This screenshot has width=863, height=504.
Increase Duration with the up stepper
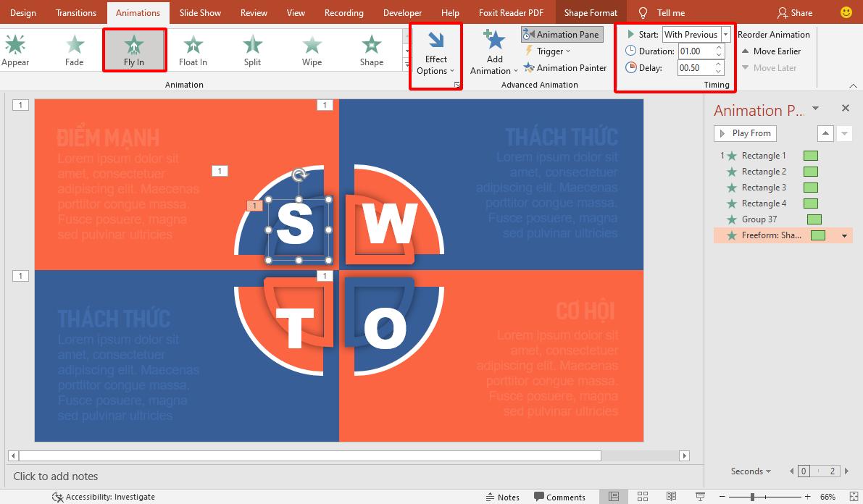click(x=717, y=46)
